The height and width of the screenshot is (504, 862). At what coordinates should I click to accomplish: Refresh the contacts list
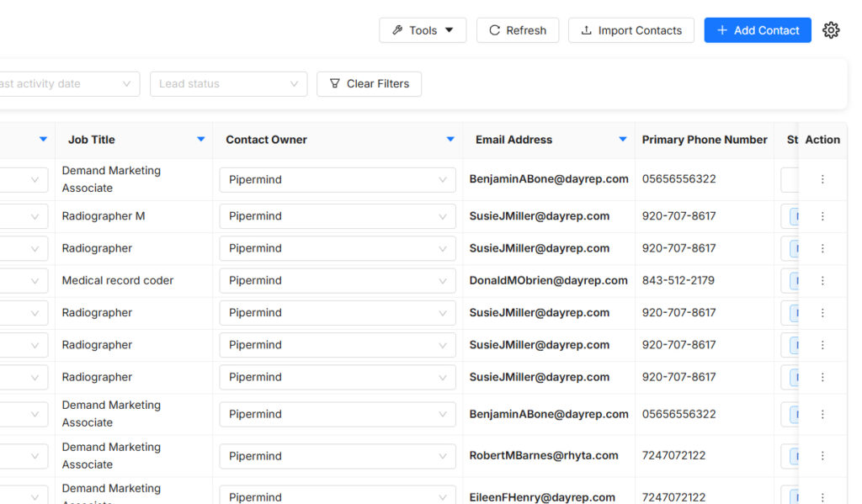click(x=518, y=30)
